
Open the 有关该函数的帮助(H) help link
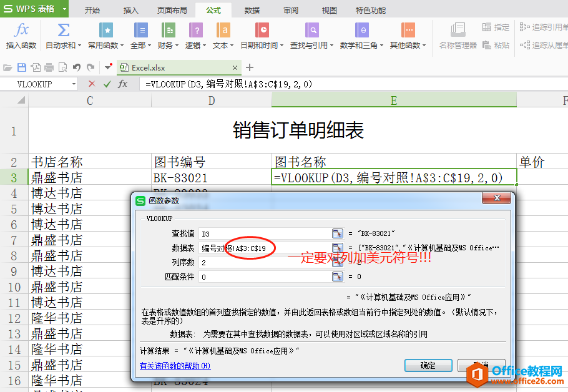click(175, 366)
